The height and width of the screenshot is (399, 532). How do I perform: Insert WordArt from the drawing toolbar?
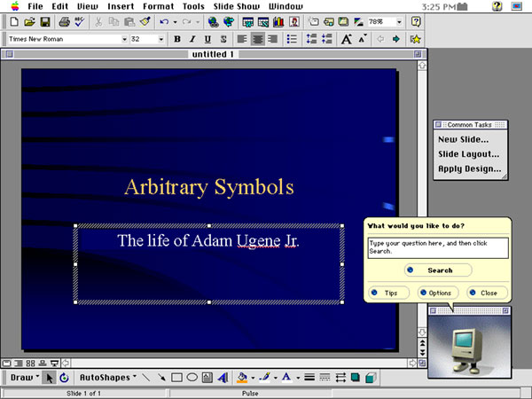click(222, 377)
